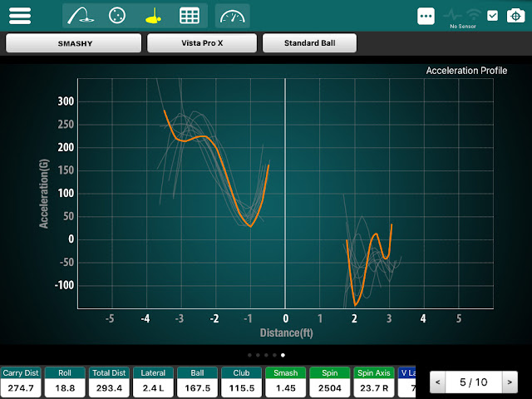
Task: Tap the Lateral 2.4 L tile
Action: click(153, 382)
